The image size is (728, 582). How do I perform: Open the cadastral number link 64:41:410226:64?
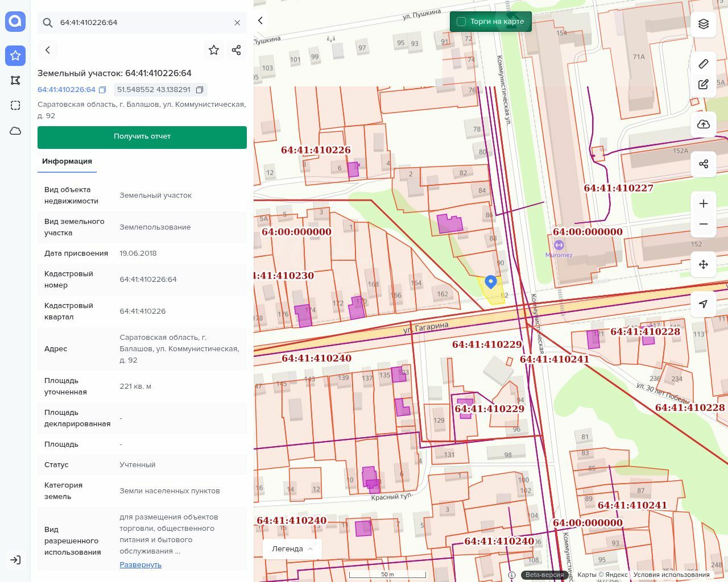67,90
